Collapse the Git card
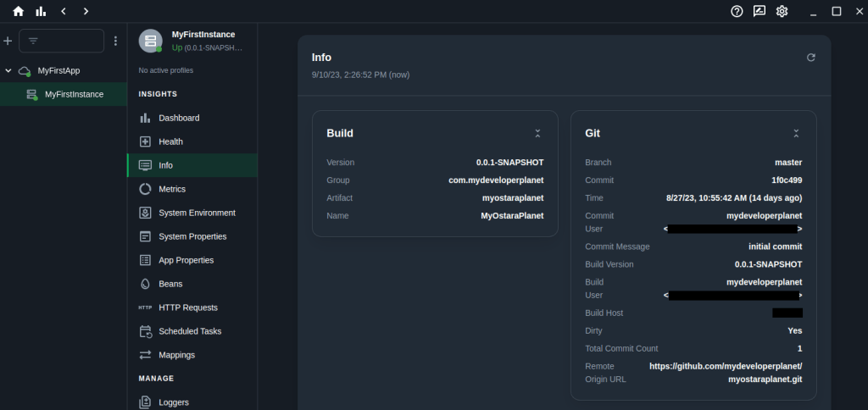The width and height of the screenshot is (868, 410). pos(796,134)
